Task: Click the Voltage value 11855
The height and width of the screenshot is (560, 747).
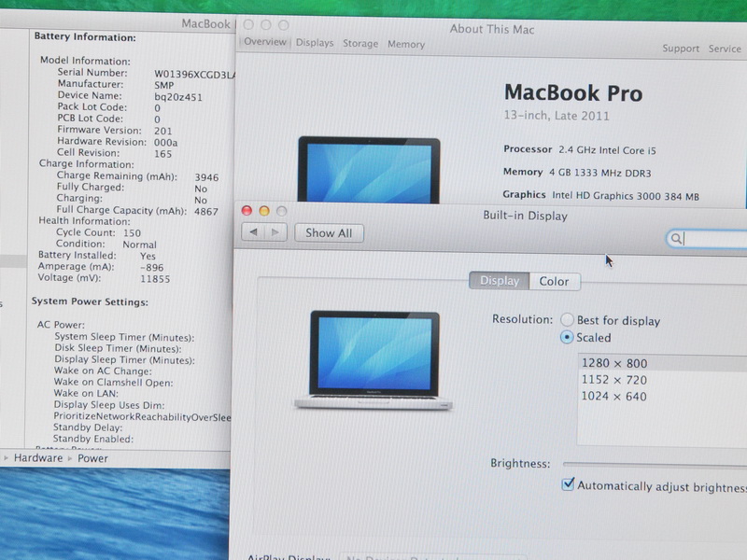Action: [x=155, y=279]
